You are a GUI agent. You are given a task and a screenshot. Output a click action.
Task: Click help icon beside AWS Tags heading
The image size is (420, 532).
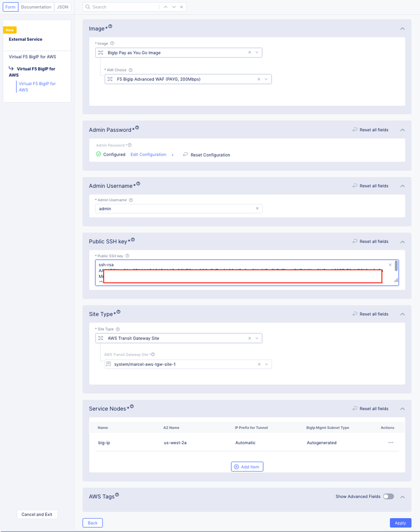pos(117,495)
